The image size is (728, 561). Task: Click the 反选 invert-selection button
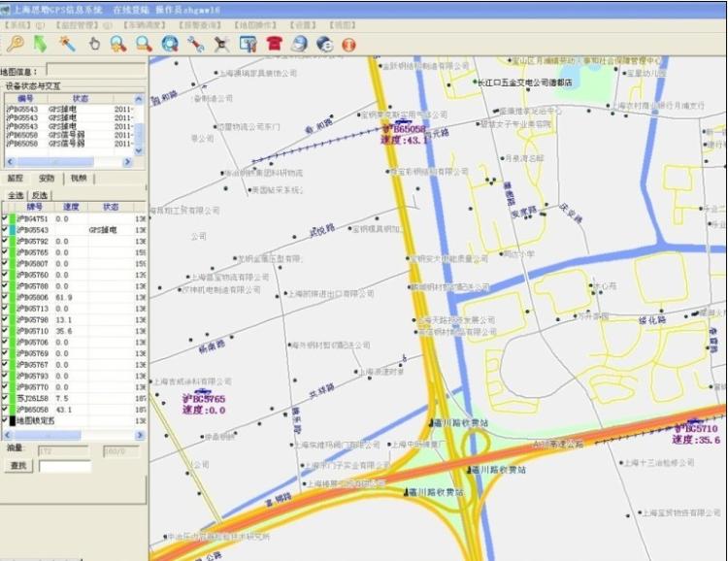pos(40,195)
